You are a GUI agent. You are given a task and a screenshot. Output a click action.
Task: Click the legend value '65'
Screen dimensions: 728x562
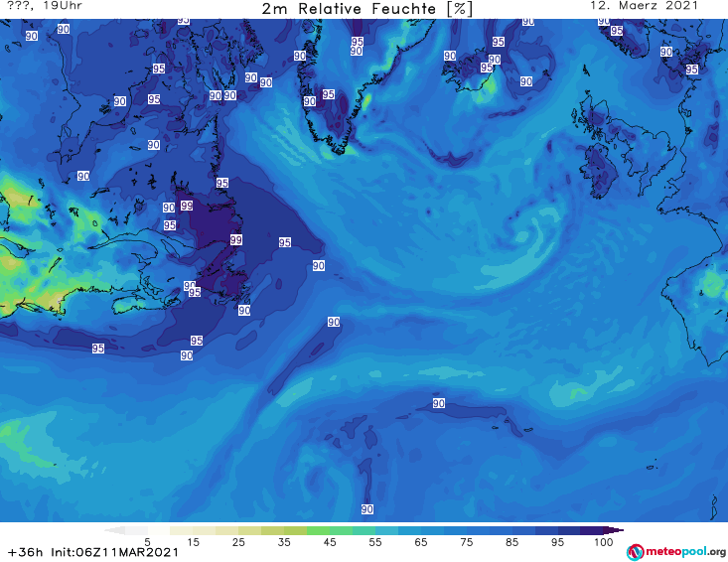point(421,542)
